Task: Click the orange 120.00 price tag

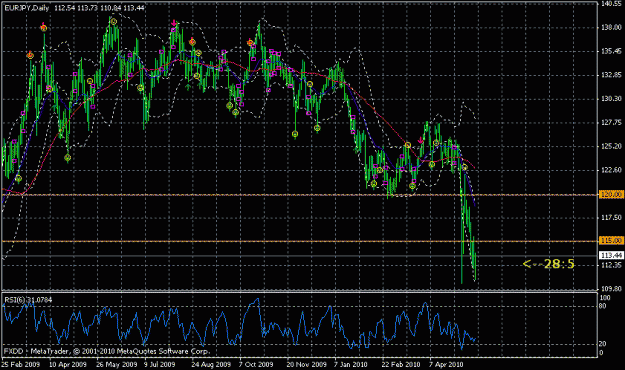Action: [611, 195]
